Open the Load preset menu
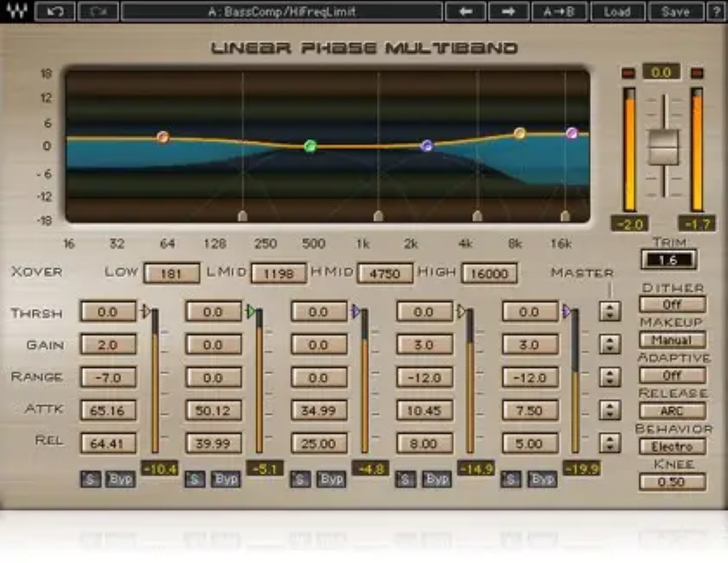728x563 pixels. [x=618, y=11]
